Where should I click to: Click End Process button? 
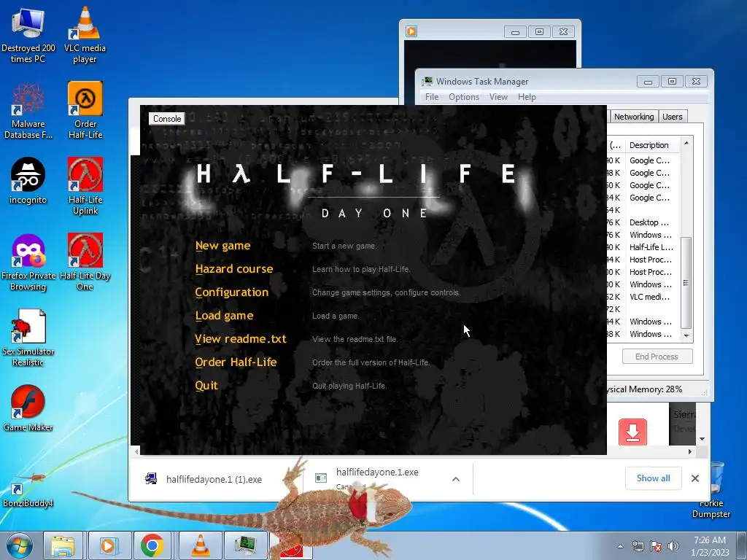coord(657,356)
